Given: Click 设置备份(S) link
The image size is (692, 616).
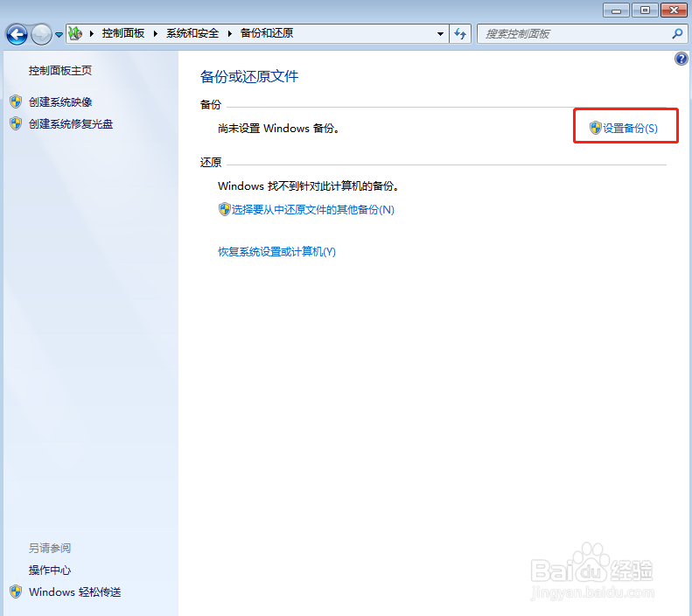Looking at the screenshot, I should [x=630, y=129].
